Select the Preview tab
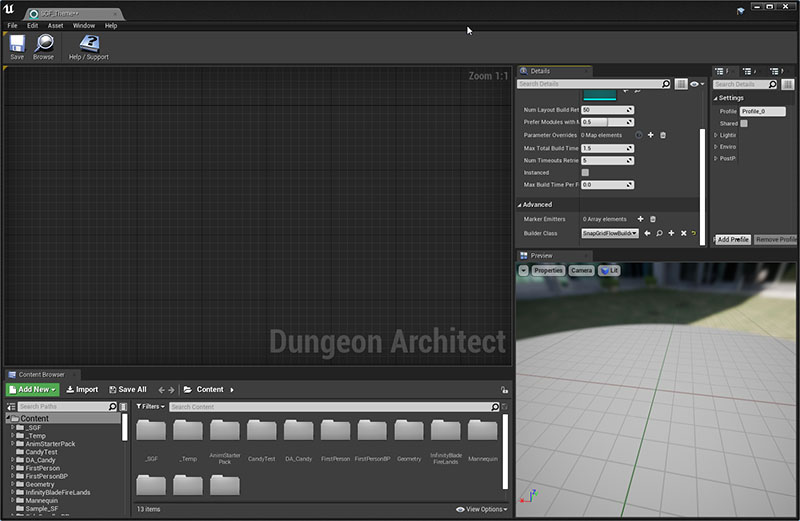The width and height of the screenshot is (800, 521). (x=554, y=256)
